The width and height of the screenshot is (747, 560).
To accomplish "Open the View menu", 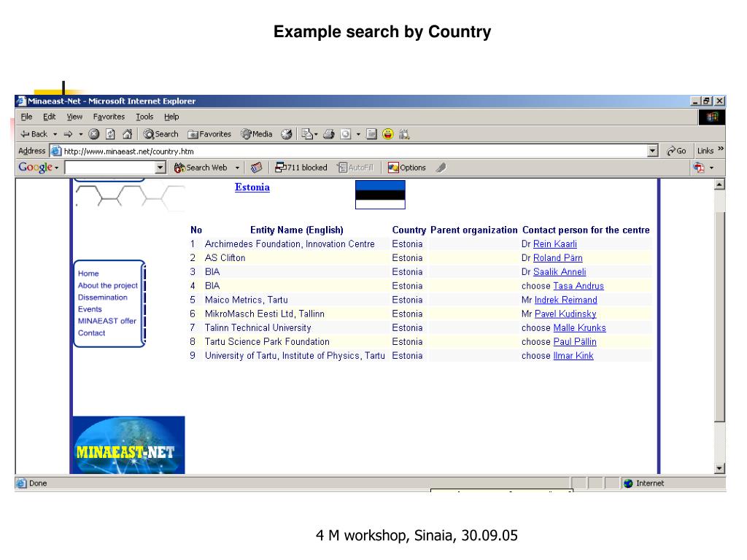I will click(74, 117).
